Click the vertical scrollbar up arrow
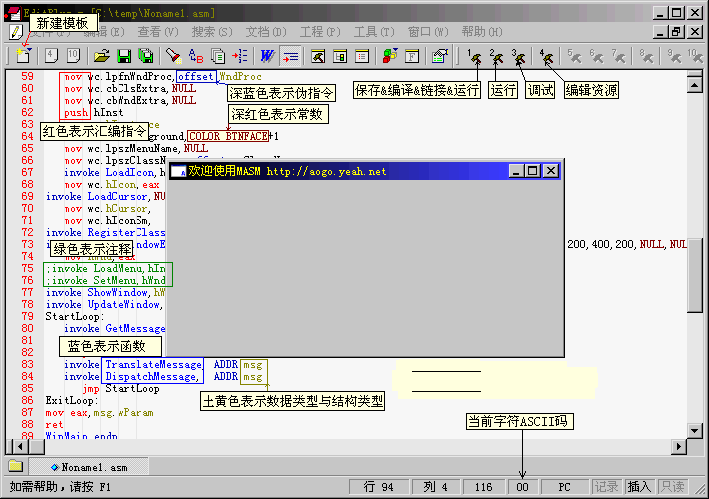This screenshot has width=709, height=499. click(695, 85)
